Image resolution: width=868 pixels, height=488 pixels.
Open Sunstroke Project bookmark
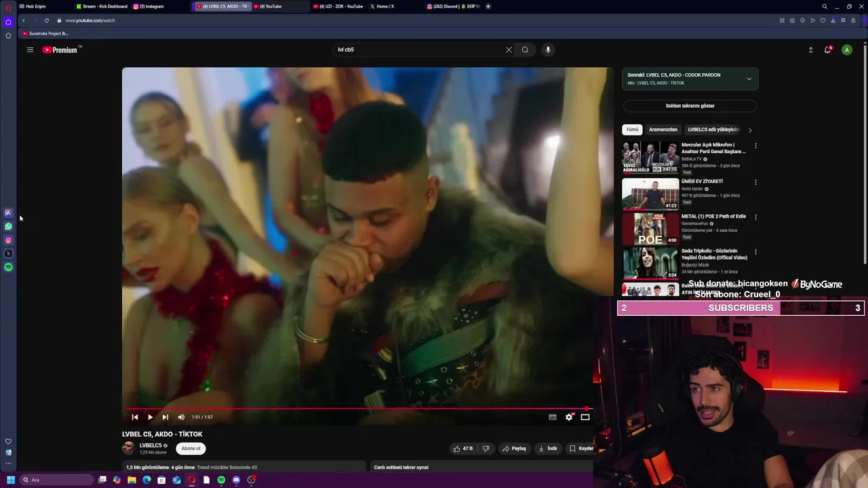[45, 33]
